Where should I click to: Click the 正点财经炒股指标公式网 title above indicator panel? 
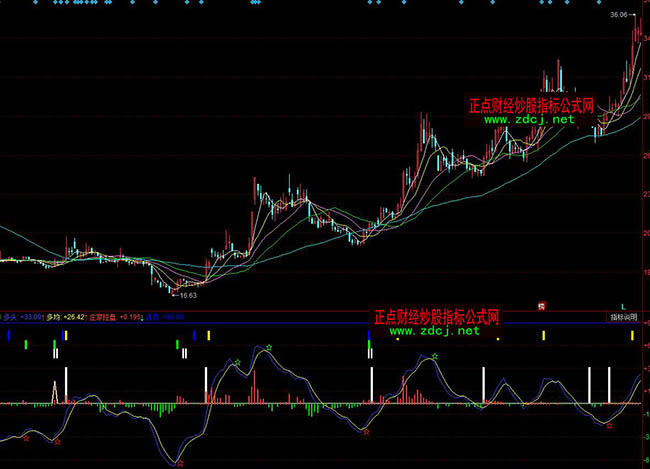point(436,316)
